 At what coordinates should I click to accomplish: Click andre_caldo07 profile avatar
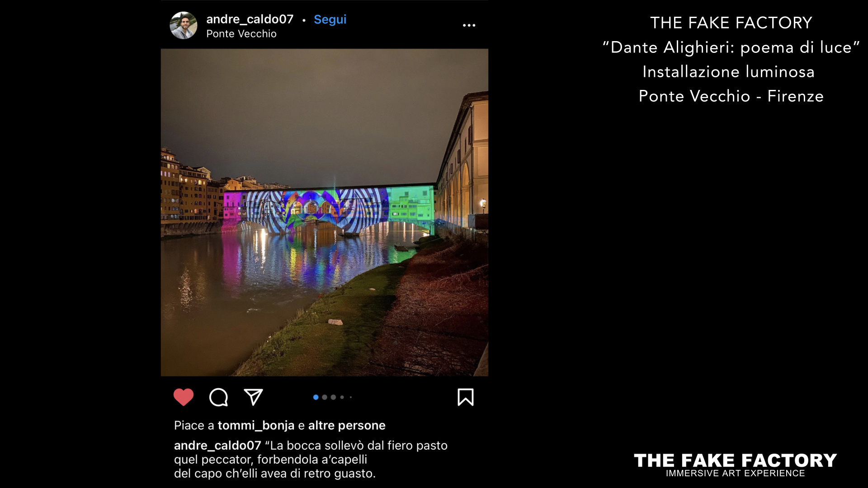click(x=184, y=25)
